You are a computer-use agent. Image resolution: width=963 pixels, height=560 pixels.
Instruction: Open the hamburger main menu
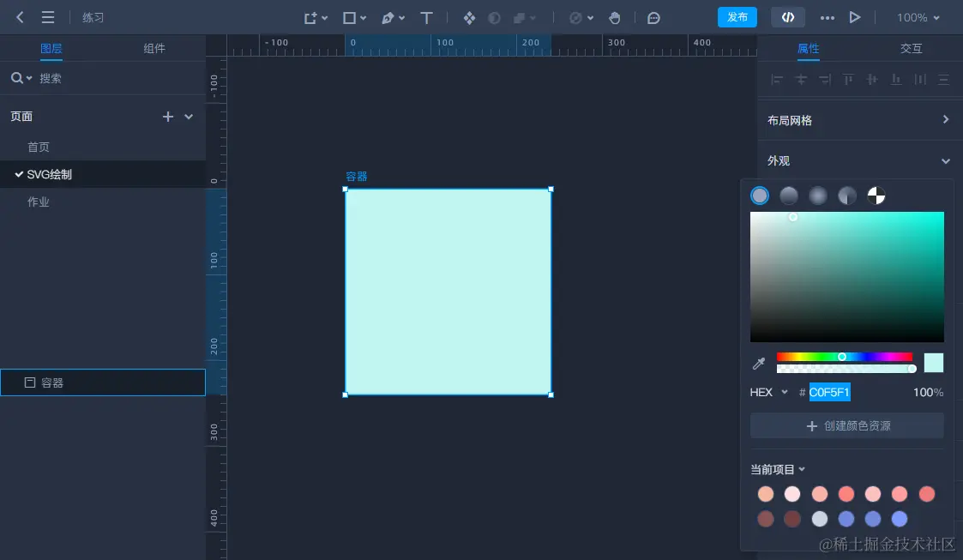pyautogui.click(x=48, y=17)
